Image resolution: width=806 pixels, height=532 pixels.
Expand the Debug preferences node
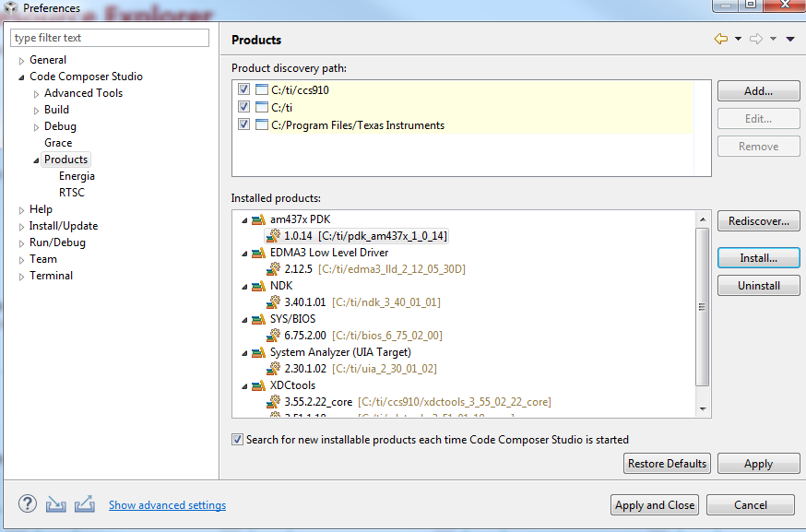36,127
